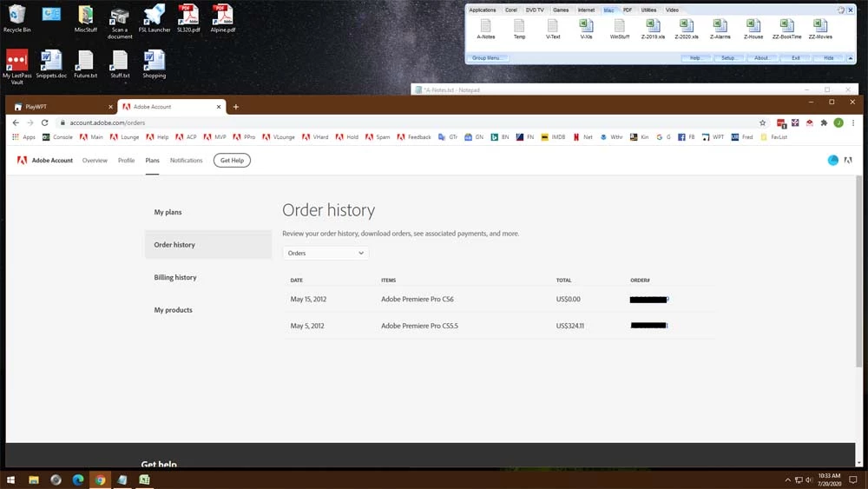Screen dimensions: 868x489
Task: Open the Temp item in launcher panel
Action: [x=519, y=29]
